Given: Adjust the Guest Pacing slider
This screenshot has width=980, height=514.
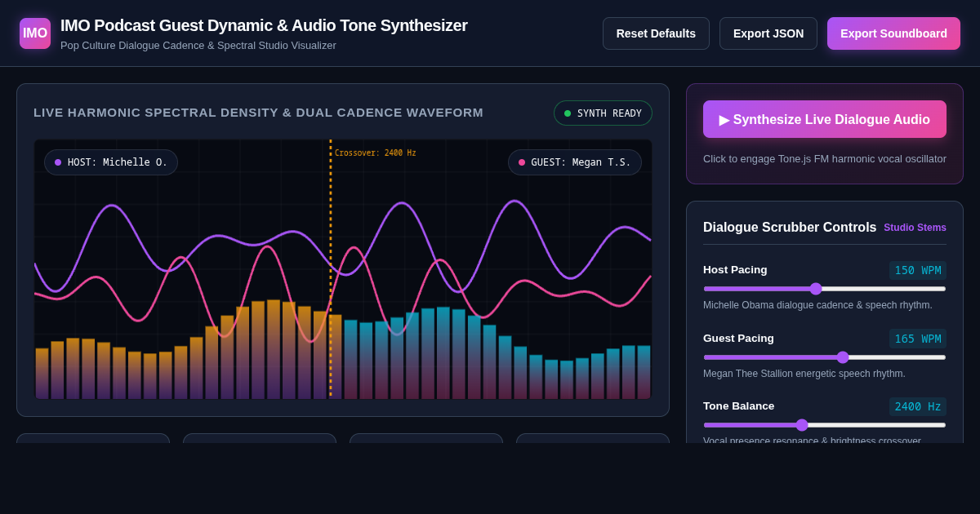Looking at the screenshot, I should pos(825,357).
